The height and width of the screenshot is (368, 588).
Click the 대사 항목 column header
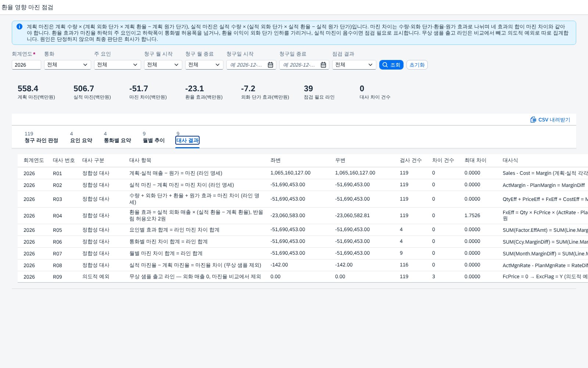point(140,160)
